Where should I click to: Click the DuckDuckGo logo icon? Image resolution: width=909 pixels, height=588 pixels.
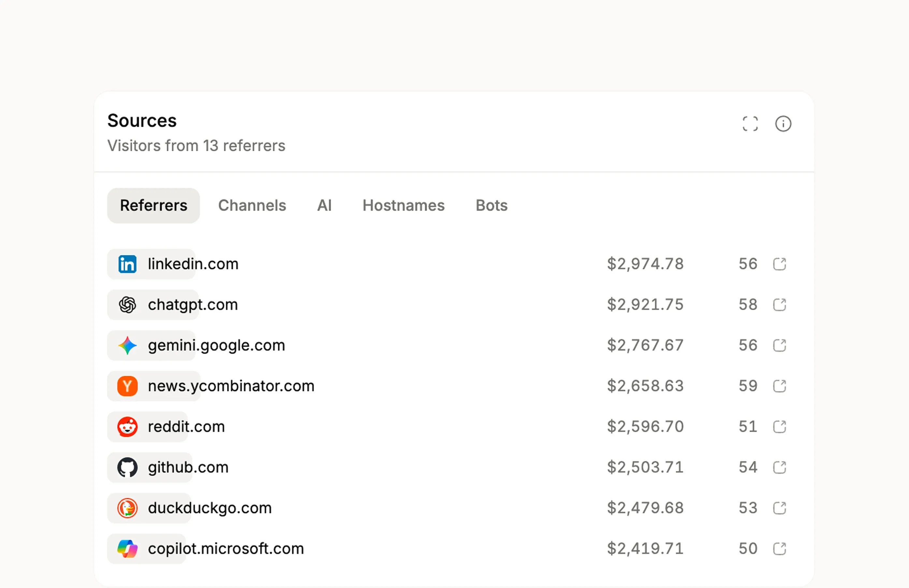point(127,508)
